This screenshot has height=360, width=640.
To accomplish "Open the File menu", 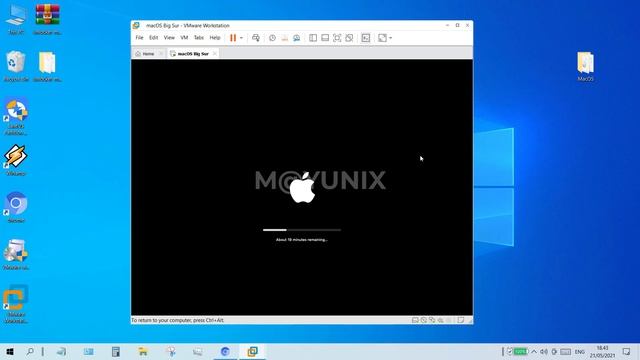I will [139, 38].
